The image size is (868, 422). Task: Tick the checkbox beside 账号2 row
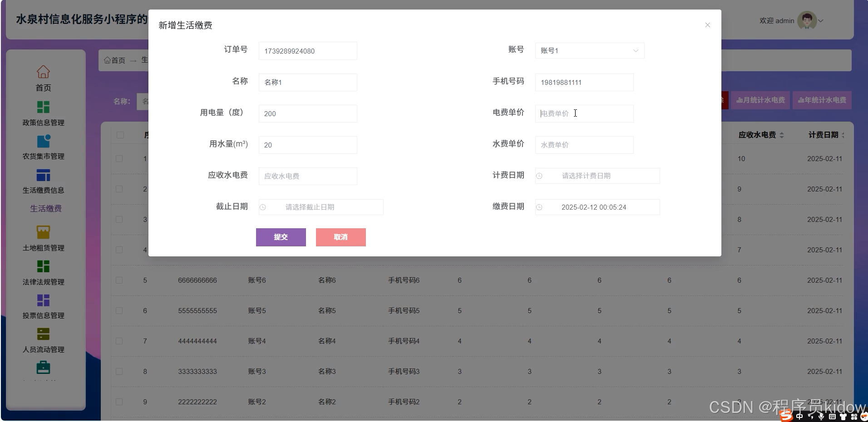[x=119, y=402]
